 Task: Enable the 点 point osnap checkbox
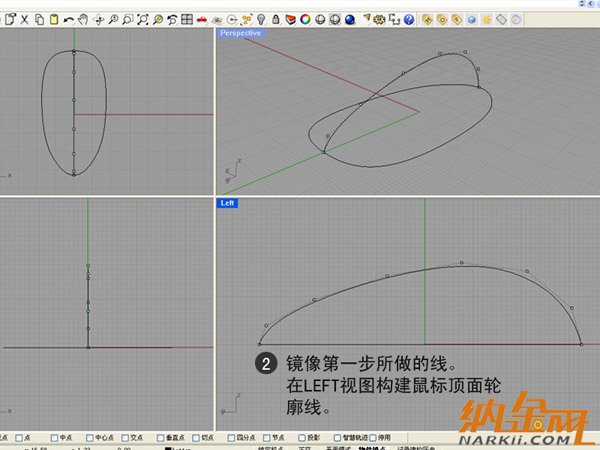coord(19,438)
